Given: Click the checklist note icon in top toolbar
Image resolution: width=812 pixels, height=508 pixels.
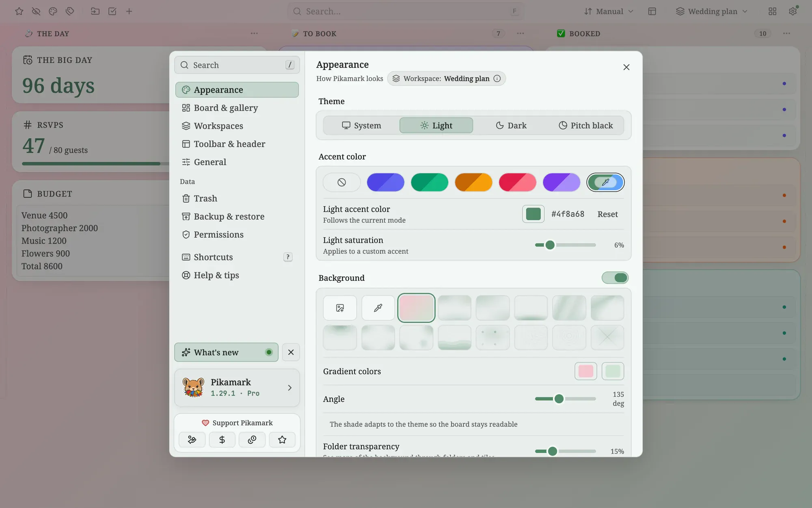Looking at the screenshot, I should click(x=112, y=11).
